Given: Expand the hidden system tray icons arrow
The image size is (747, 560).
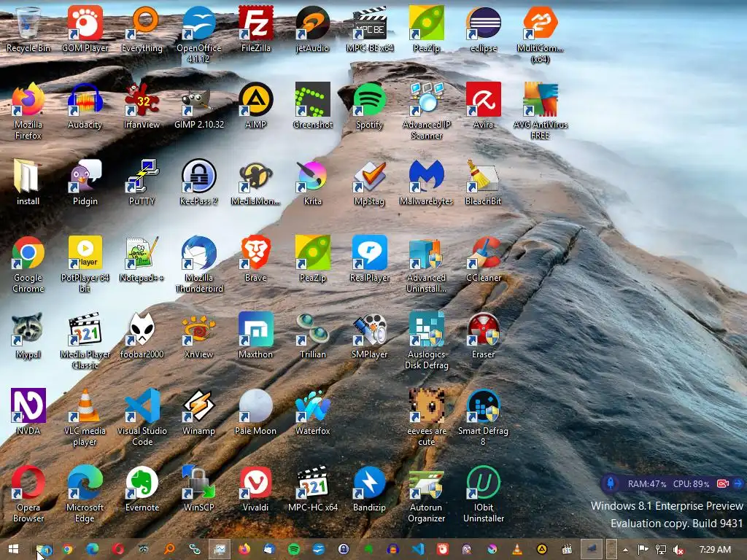Looking at the screenshot, I should click(x=625, y=550).
